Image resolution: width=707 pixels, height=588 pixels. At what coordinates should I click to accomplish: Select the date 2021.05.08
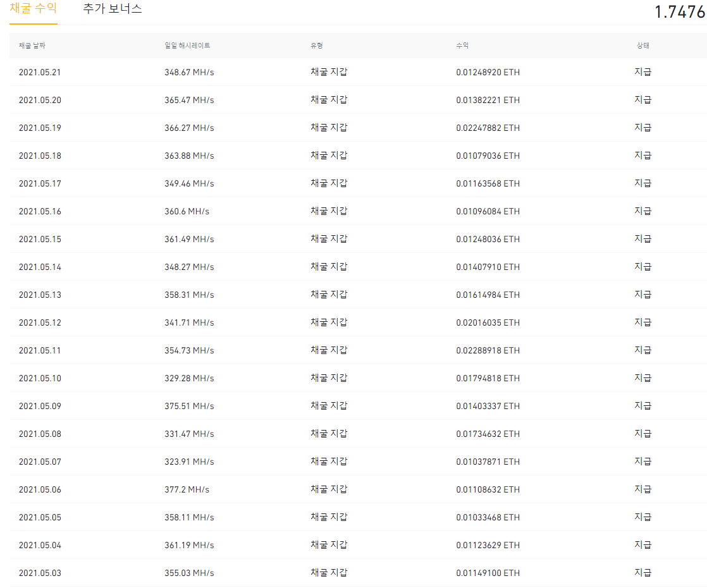[40, 434]
